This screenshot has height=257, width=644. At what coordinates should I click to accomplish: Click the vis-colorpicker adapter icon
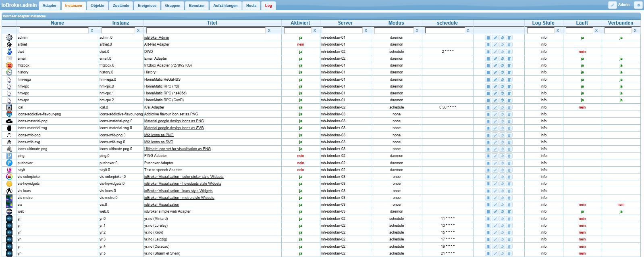[9, 177]
